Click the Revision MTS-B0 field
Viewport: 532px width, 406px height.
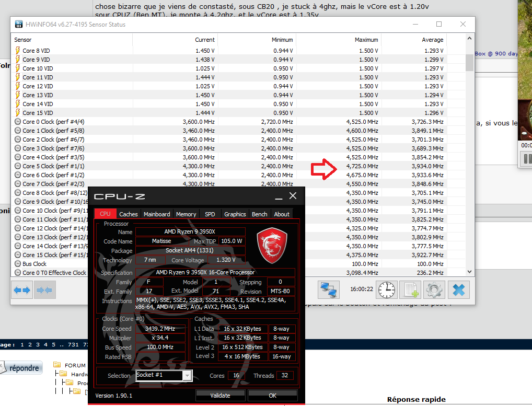click(x=280, y=291)
